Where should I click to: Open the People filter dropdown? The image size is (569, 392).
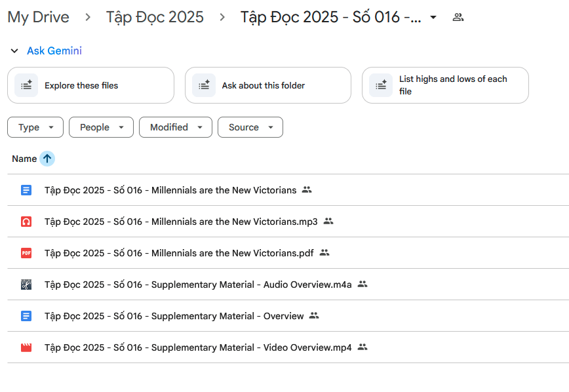[x=101, y=127]
